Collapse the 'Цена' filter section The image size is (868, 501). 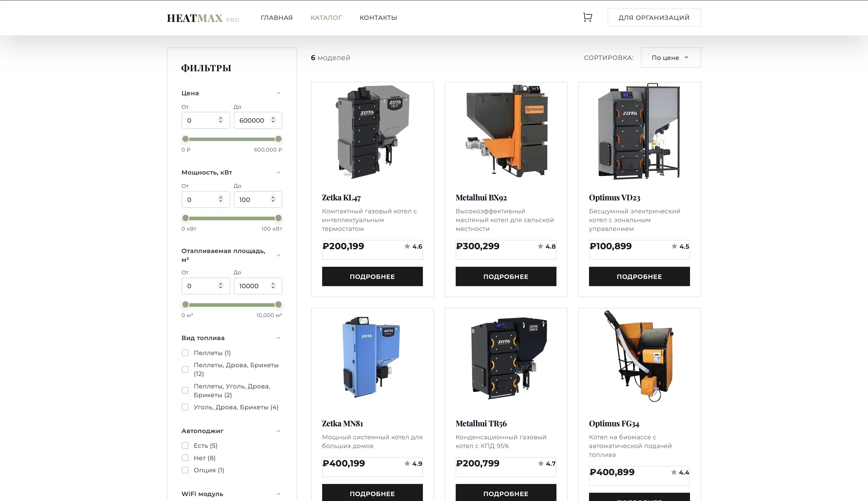coord(278,93)
